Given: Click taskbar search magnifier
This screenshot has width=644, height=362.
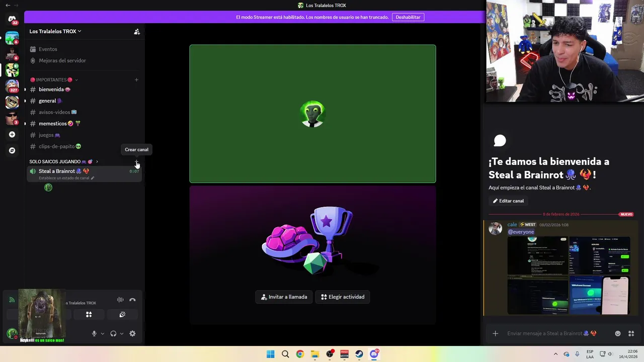Looking at the screenshot, I should [x=285, y=354].
